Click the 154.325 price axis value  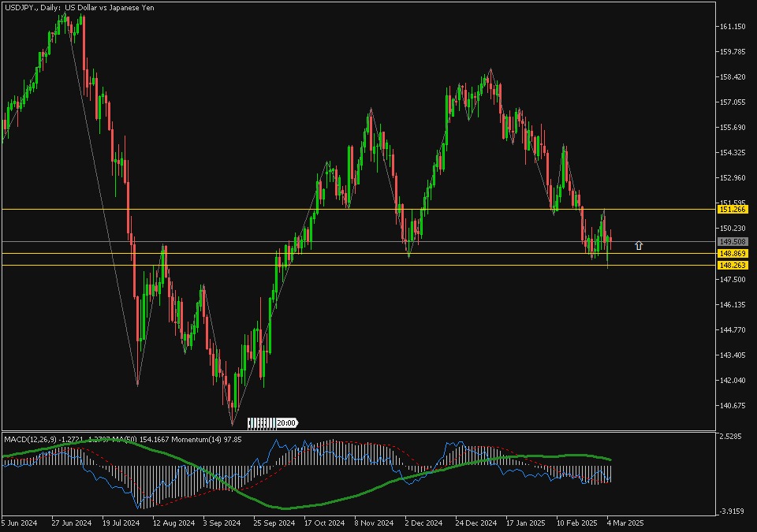pyautogui.click(x=733, y=153)
